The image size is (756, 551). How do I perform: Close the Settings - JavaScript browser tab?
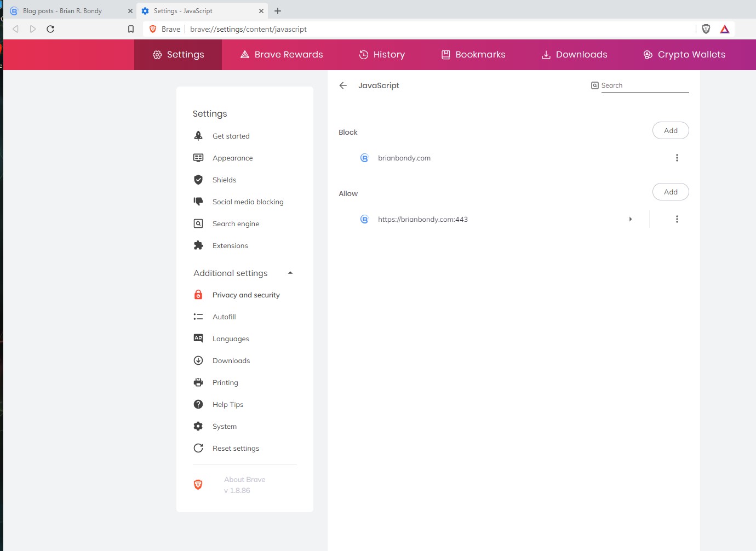[x=261, y=11]
